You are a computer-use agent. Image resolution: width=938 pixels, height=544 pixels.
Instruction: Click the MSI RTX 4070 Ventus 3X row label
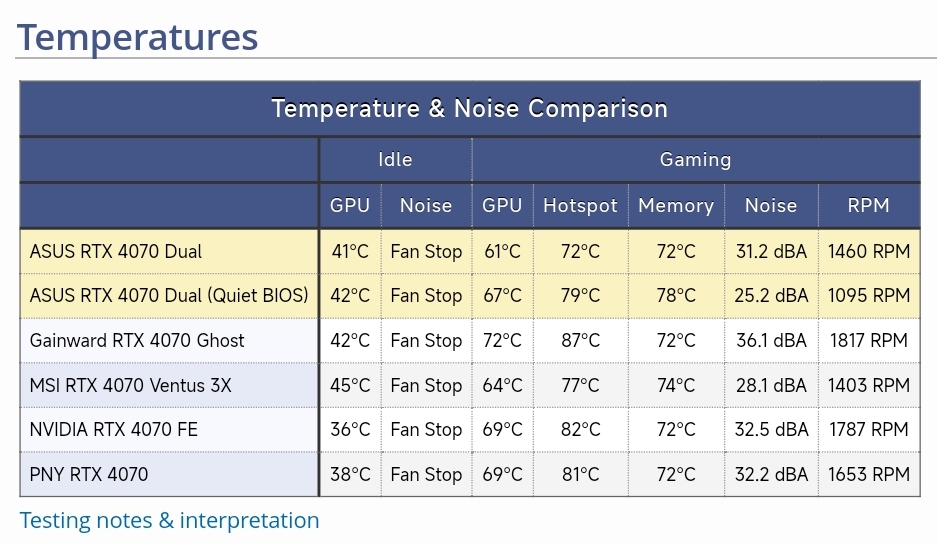130,385
